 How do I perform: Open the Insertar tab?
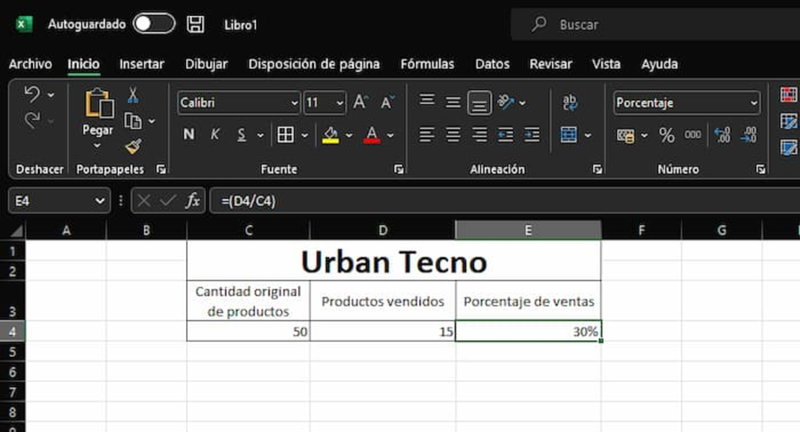(141, 64)
